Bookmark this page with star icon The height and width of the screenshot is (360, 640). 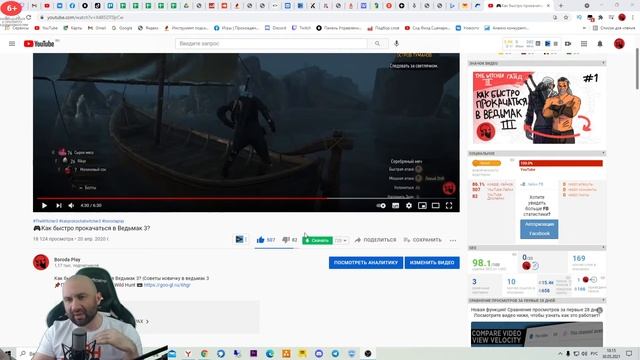pyautogui.click(x=566, y=18)
